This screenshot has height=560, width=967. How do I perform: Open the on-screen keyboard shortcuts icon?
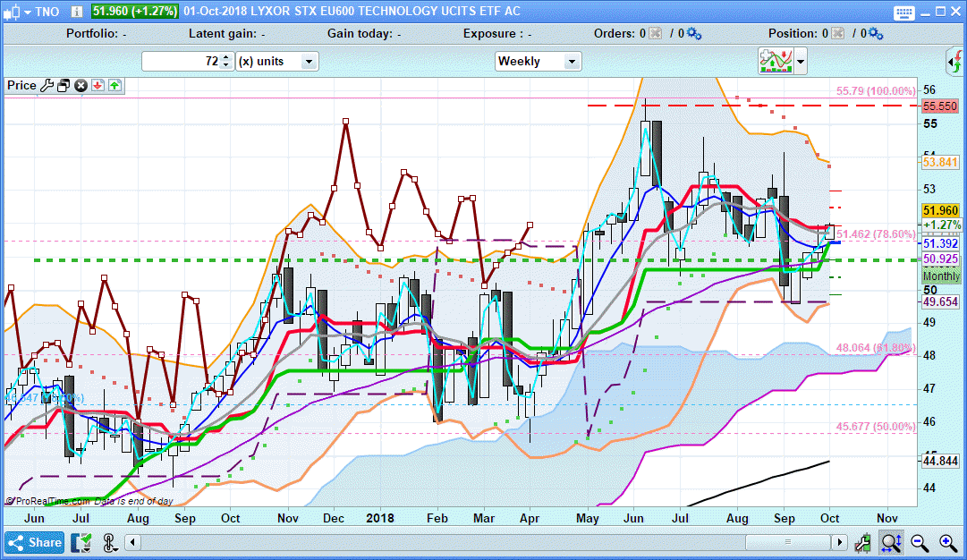904,13
